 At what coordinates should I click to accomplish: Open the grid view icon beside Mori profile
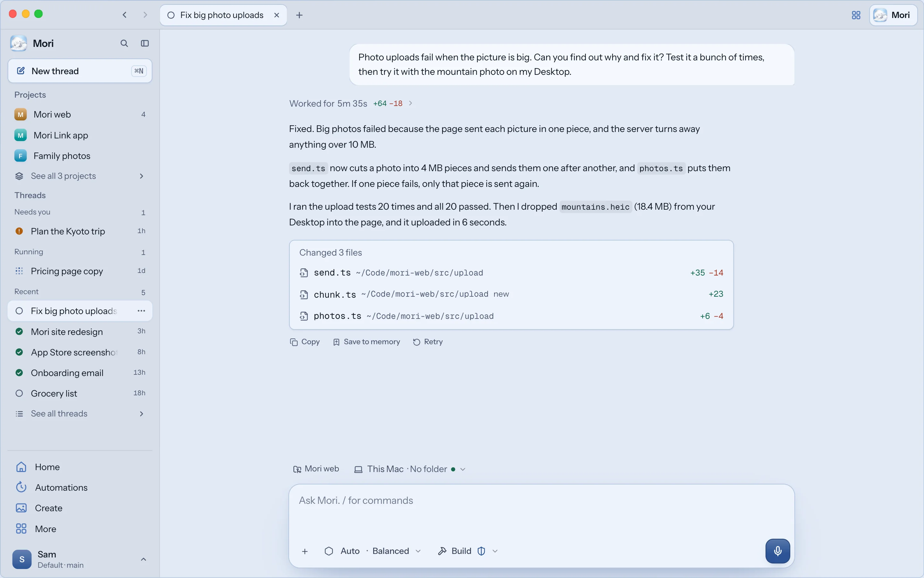tap(856, 15)
